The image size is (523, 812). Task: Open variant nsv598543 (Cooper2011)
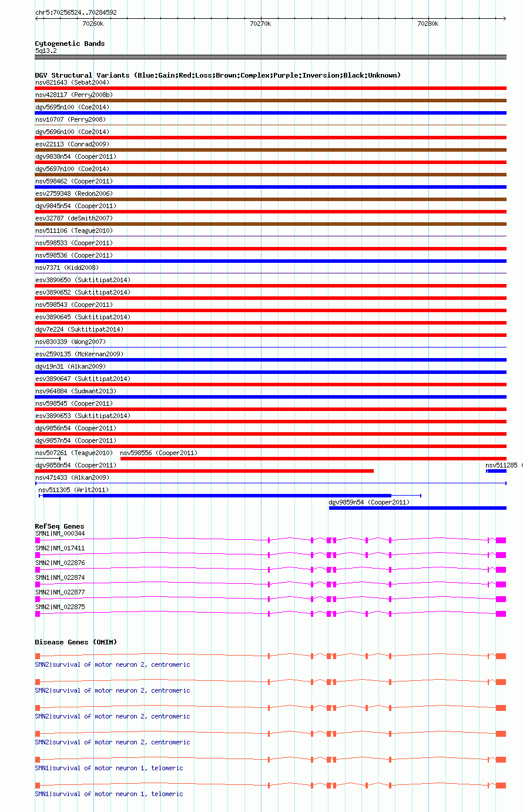tap(74, 305)
